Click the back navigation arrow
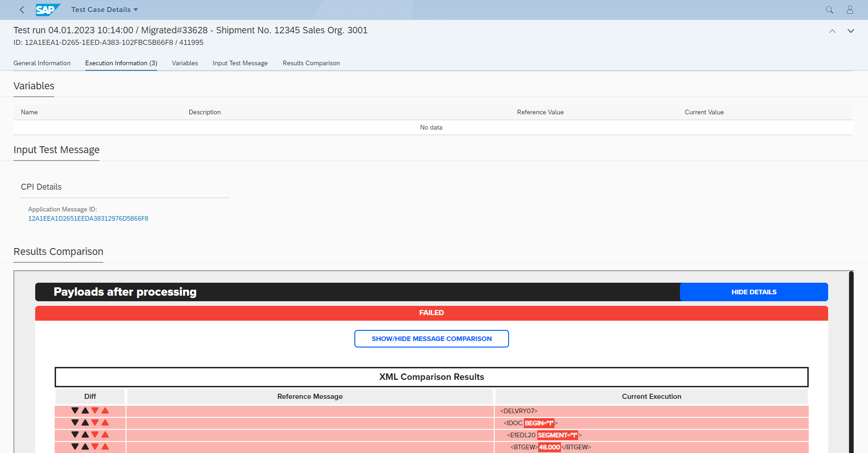Viewport: 868px width, 453px height. [22, 10]
